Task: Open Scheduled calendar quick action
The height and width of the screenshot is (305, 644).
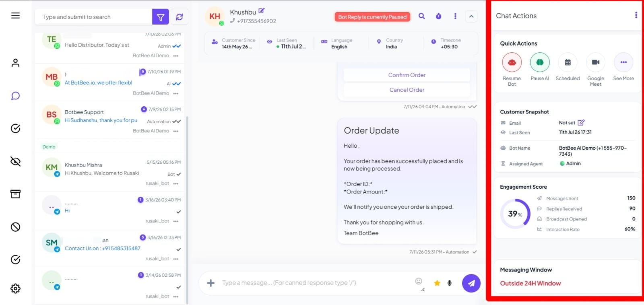Action: click(568, 62)
